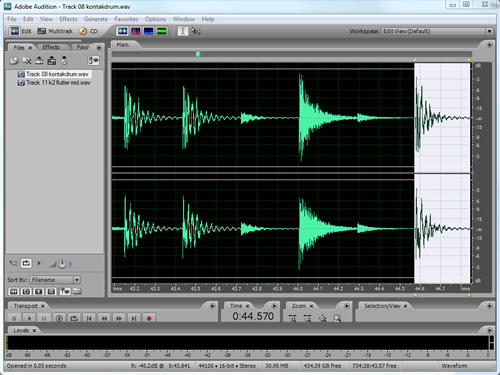The image size is (500, 375).
Task: Click the Record button in Transport
Action: click(149, 318)
